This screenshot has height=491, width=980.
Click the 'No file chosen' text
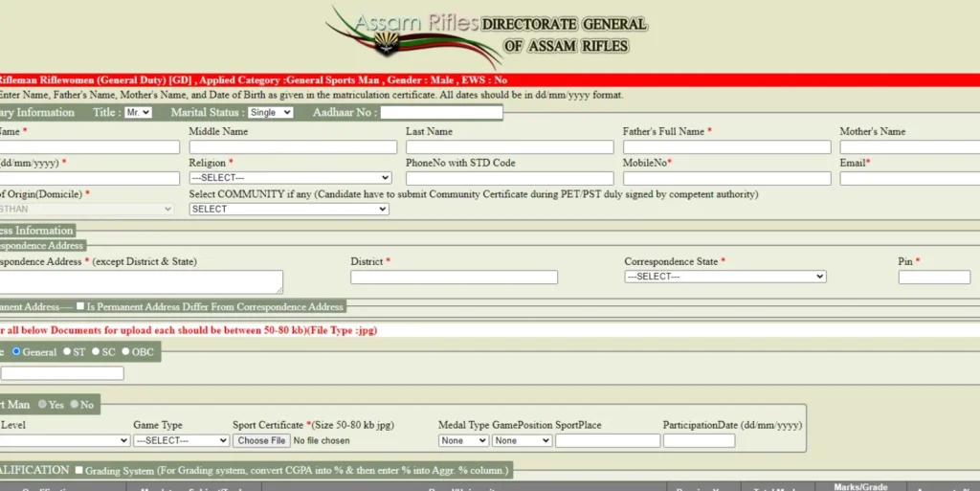pyautogui.click(x=322, y=440)
